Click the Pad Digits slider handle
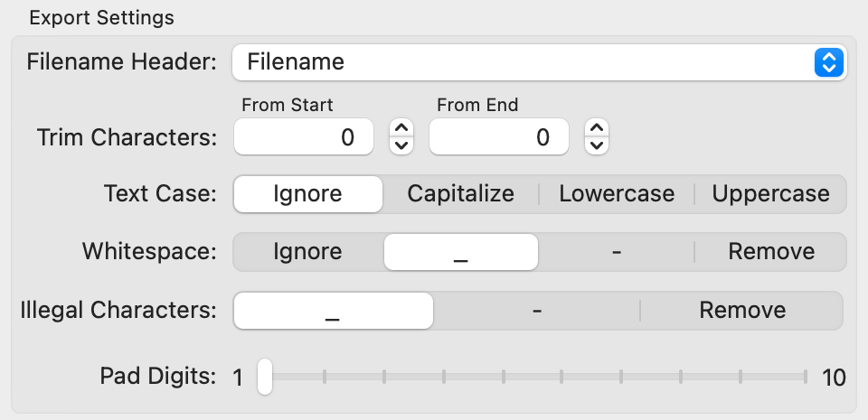Viewport: 868px width, 420px height. [265, 377]
